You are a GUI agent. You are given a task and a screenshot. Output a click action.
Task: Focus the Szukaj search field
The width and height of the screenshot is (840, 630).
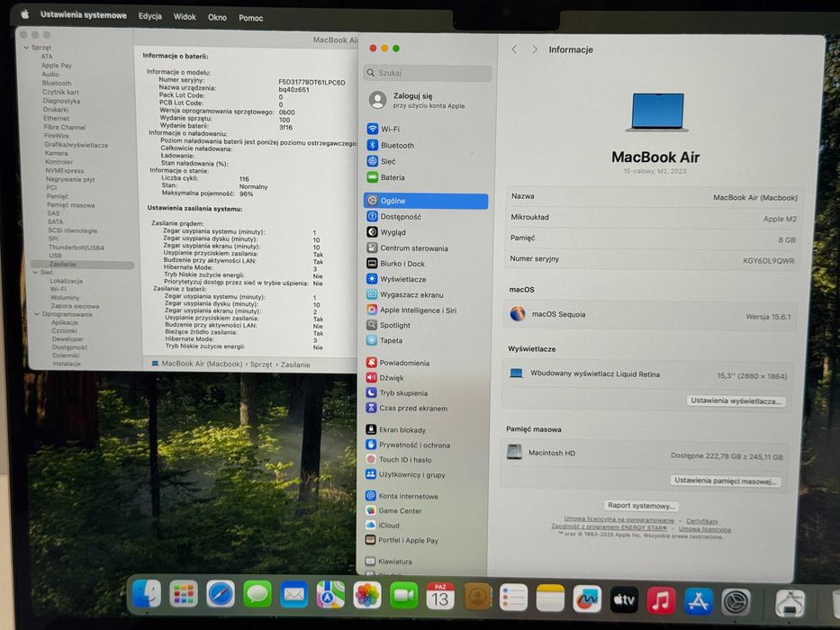point(427,73)
